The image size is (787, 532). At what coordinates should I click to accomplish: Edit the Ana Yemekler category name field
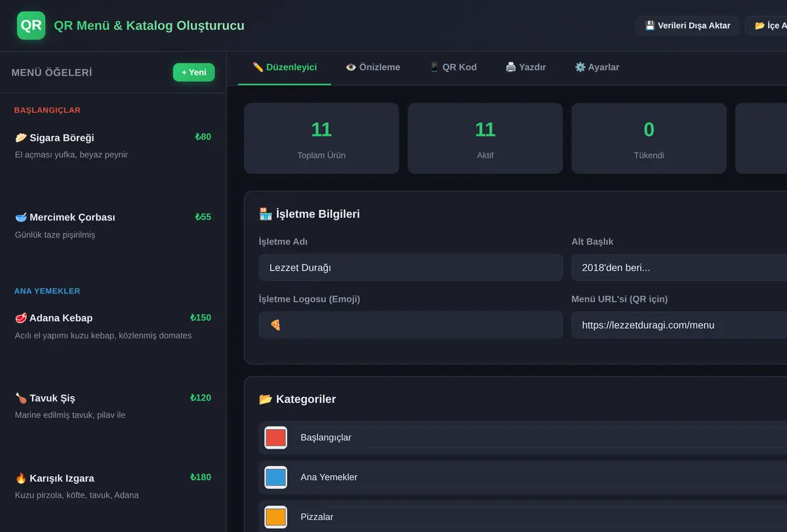click(540, 478)
